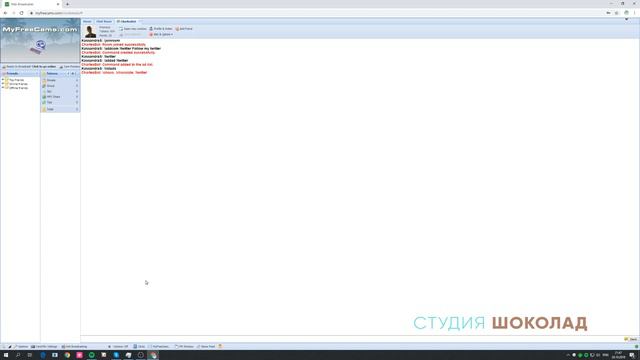Click the chat message input field

(351, 339)
